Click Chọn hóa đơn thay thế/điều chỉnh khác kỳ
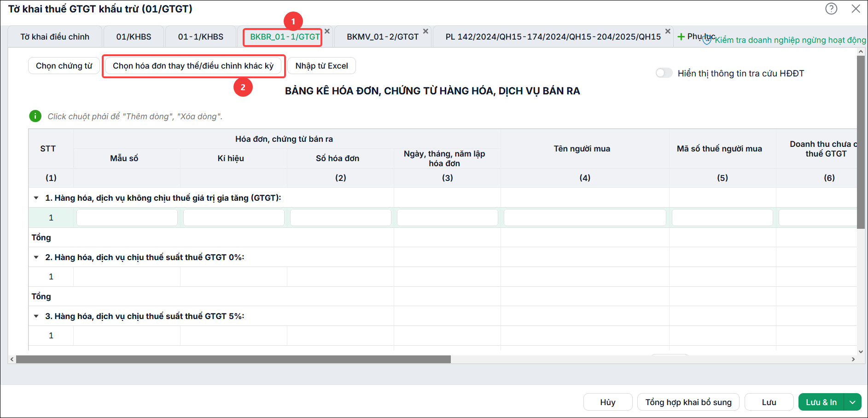 pos(193,66)
